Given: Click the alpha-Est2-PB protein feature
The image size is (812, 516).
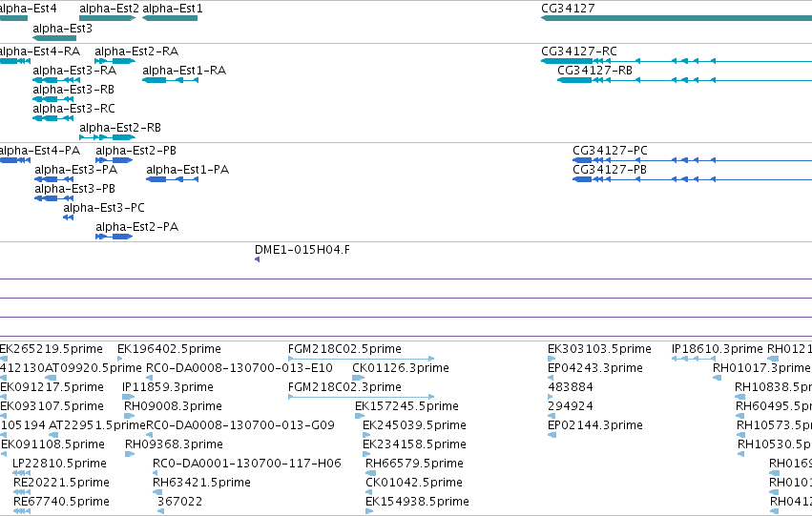Looking at the screenshot, I should click(x=114, y=160).
